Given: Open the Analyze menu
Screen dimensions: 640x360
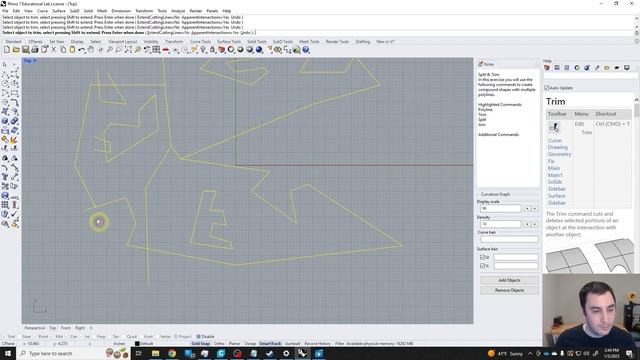Looking at the screenshot, I should 178,11.
